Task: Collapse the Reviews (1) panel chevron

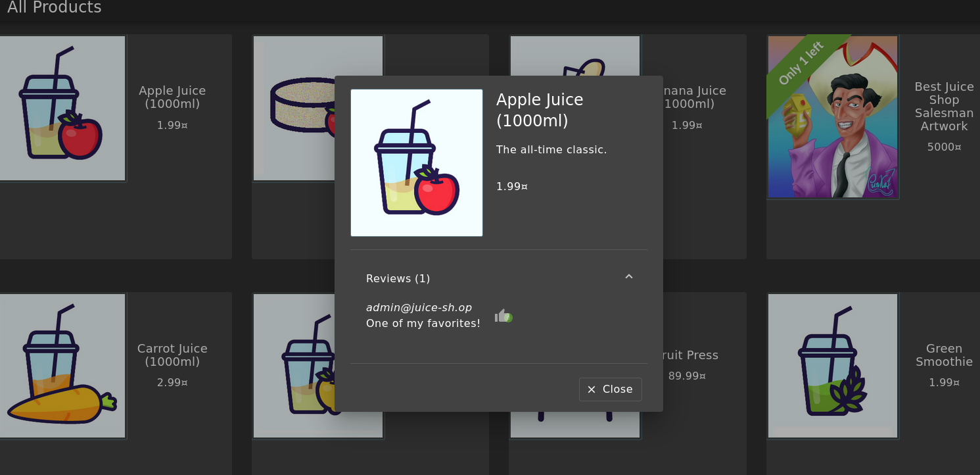Action: point(629,277)
